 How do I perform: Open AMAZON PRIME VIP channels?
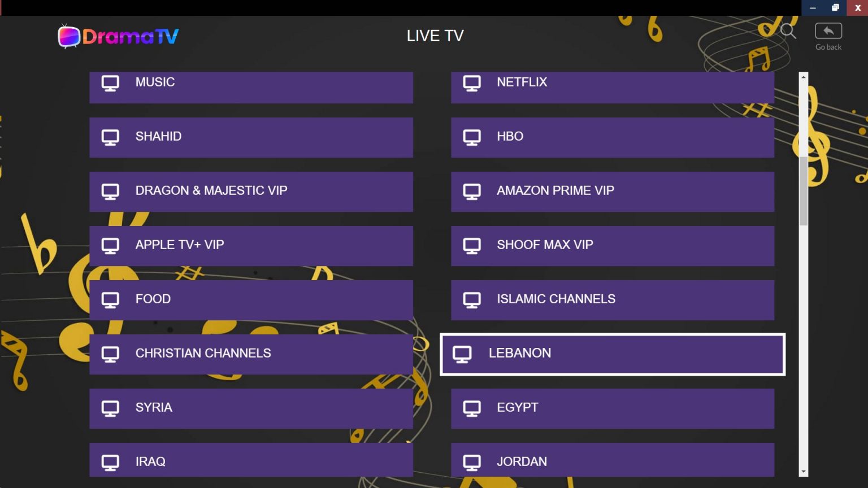point(612,191)
